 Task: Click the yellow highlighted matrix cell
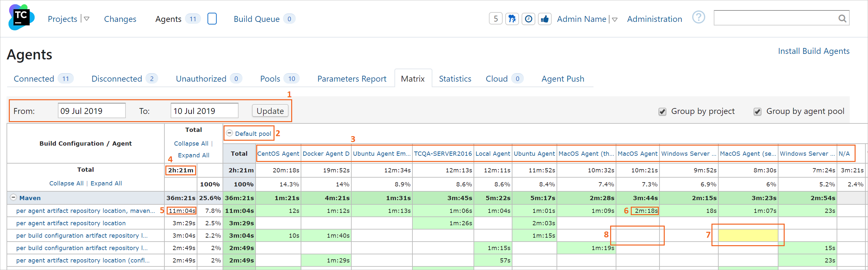[748, 235]
